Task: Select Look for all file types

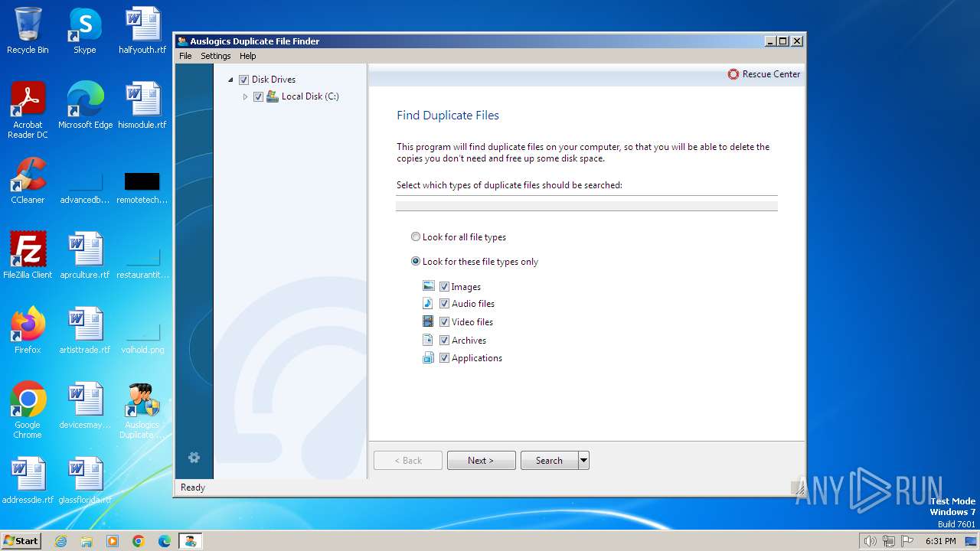Action: pos(416,237)
